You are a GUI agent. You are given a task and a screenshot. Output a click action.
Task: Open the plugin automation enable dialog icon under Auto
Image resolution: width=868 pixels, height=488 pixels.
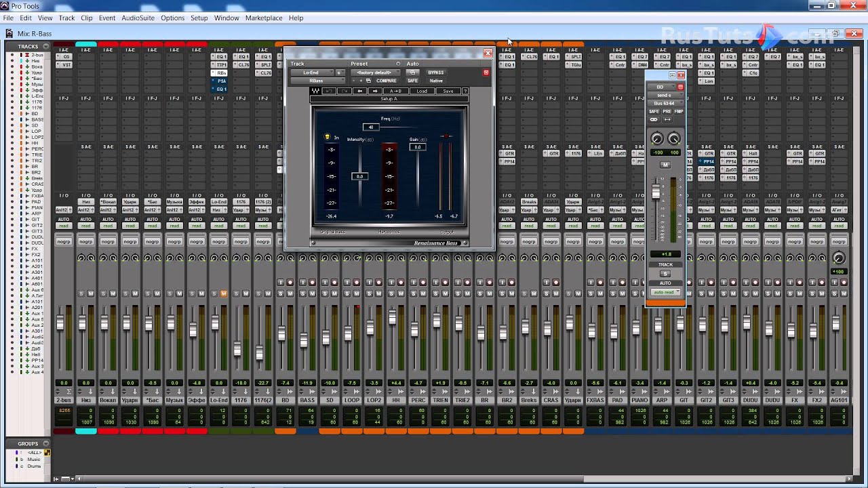click(x=412, y=73)
